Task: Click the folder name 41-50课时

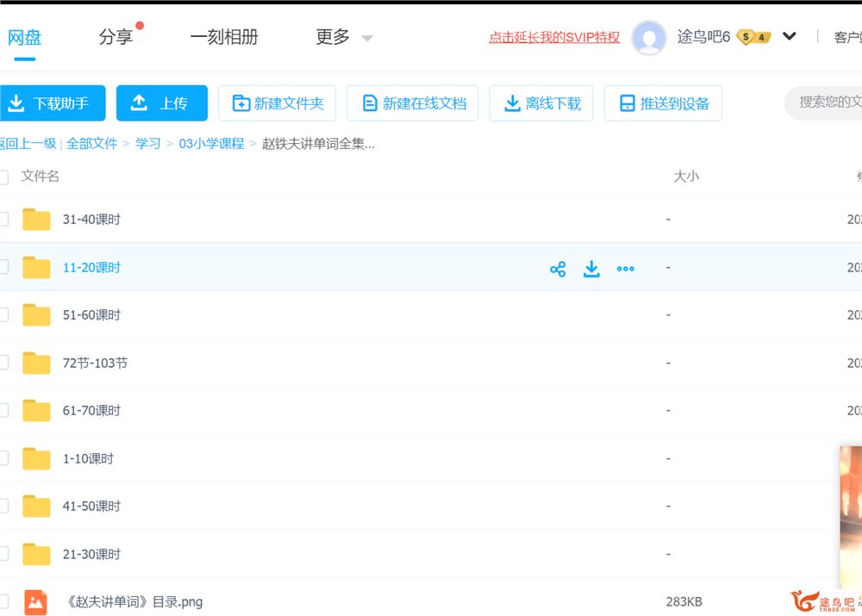Action: tap(91, 506)
